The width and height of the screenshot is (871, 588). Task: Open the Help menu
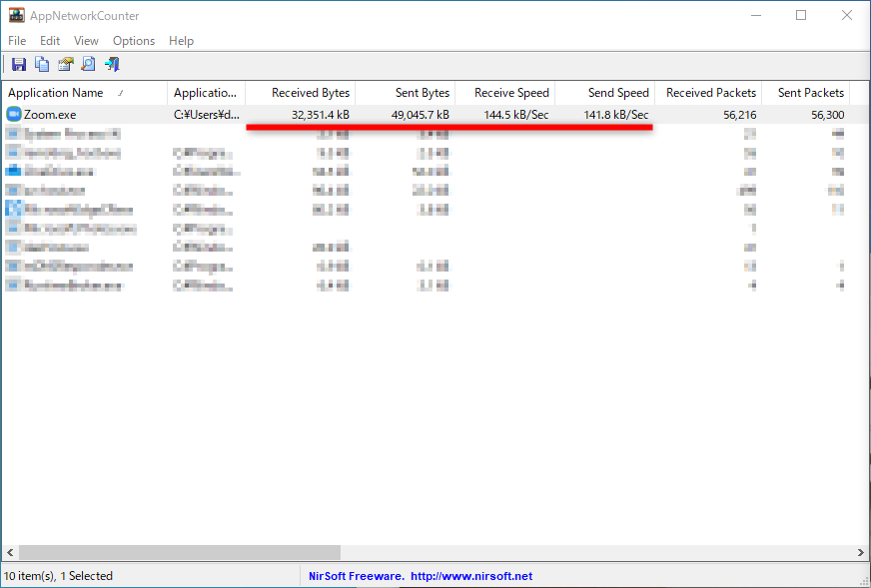point(181,41)
